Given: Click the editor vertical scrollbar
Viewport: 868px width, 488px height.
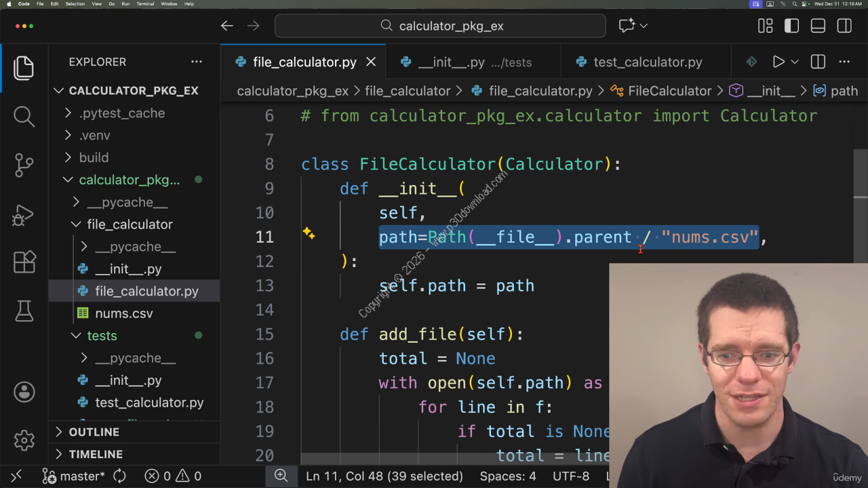Looking at the screenshot, I should tap(861, 203).
